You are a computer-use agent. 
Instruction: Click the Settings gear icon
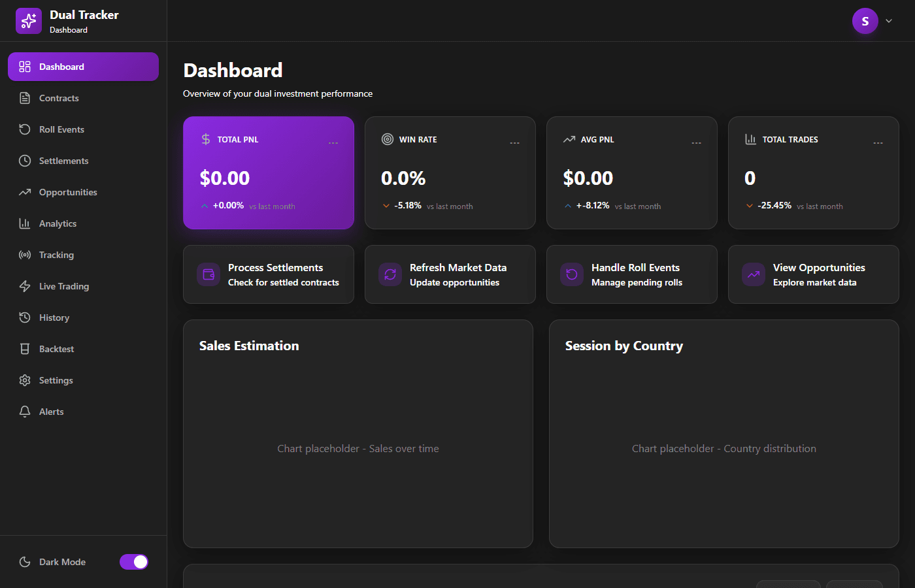(25, 380)
